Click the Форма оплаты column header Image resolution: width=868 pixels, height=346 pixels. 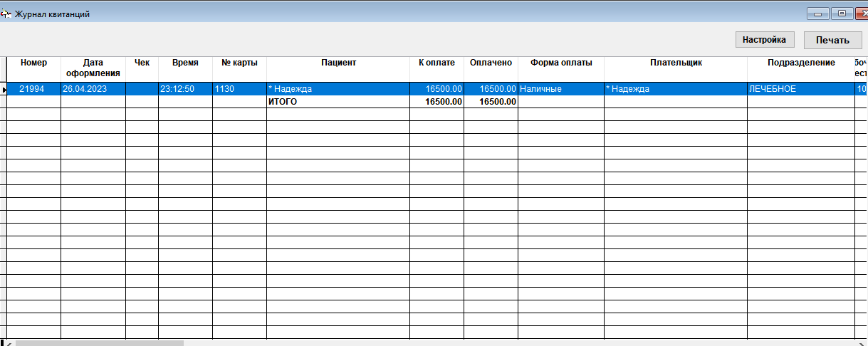[561, 63]
